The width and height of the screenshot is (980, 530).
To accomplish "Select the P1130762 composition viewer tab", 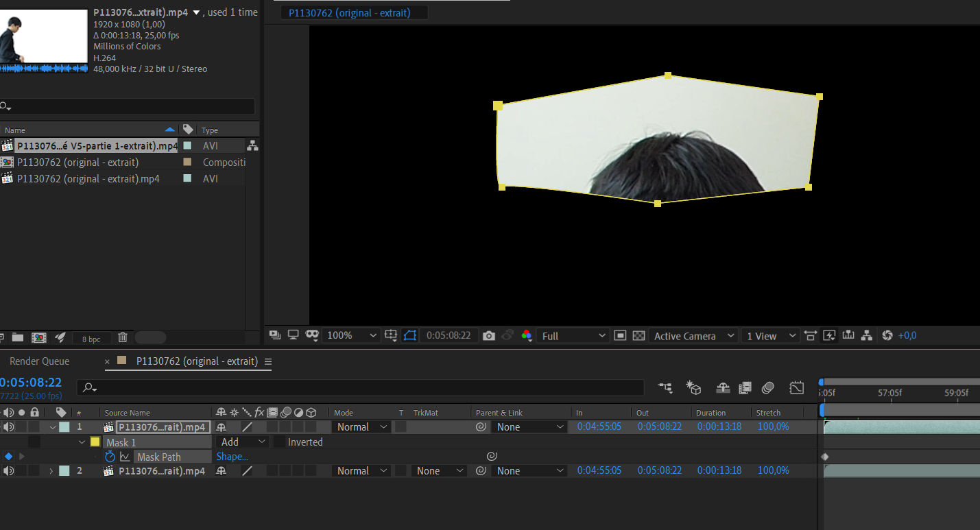I will tap(349, 13).
